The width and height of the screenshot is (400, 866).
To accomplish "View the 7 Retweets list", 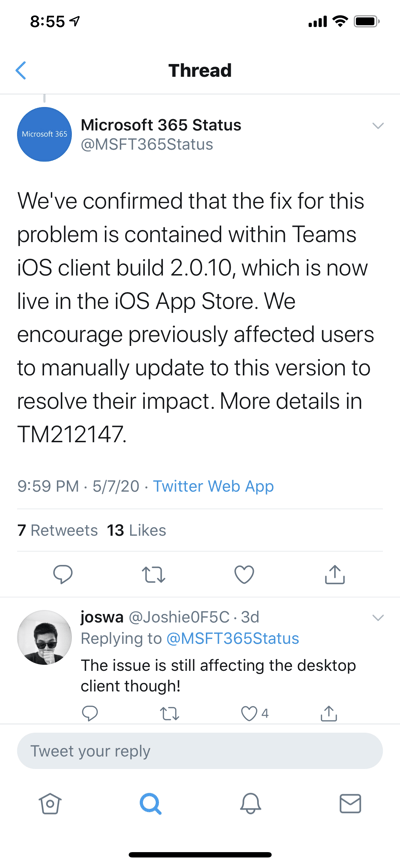I will pos(57,530).
